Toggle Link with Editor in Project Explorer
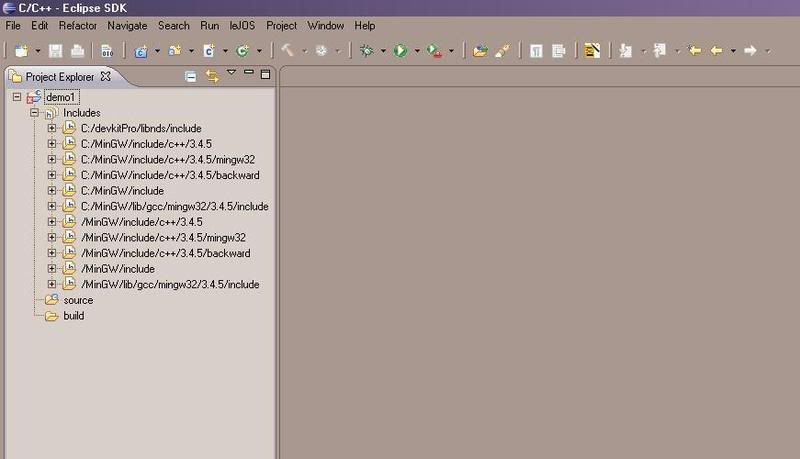This screenshot has width=800, height=459. coord(212,76)
